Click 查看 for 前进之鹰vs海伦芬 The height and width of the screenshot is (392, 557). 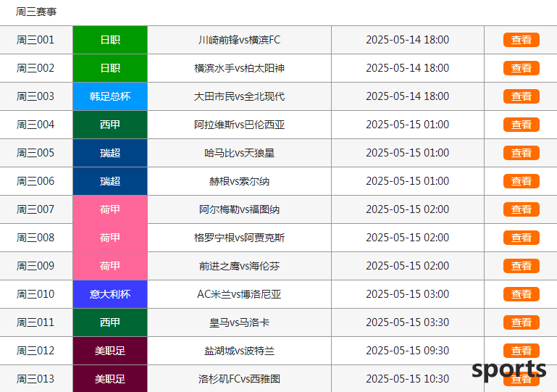coord(521,266)
